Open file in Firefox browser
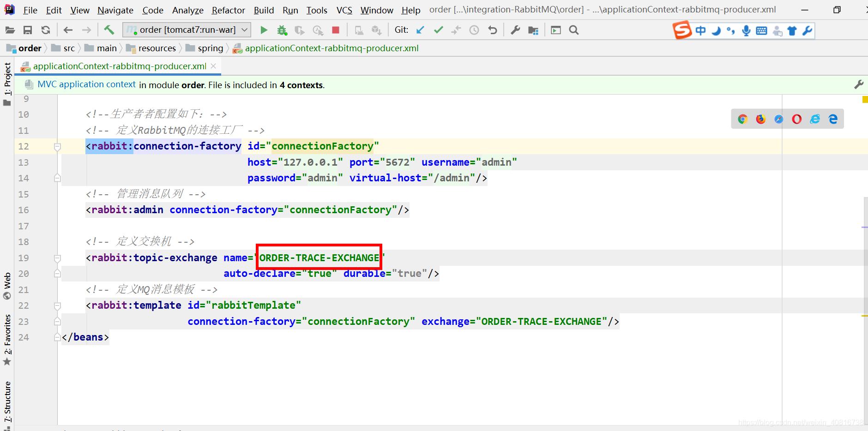The image size is (868, 431). (760, 119)
